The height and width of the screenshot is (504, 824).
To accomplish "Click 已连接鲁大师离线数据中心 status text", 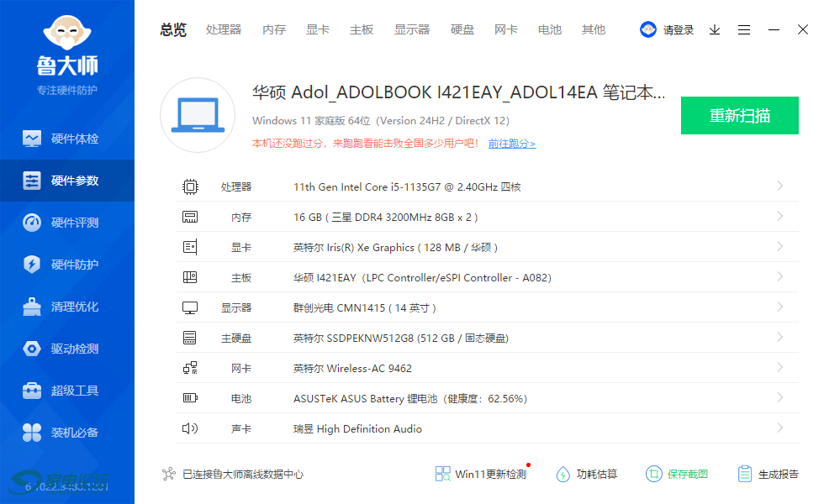I will tap(243, 474).
